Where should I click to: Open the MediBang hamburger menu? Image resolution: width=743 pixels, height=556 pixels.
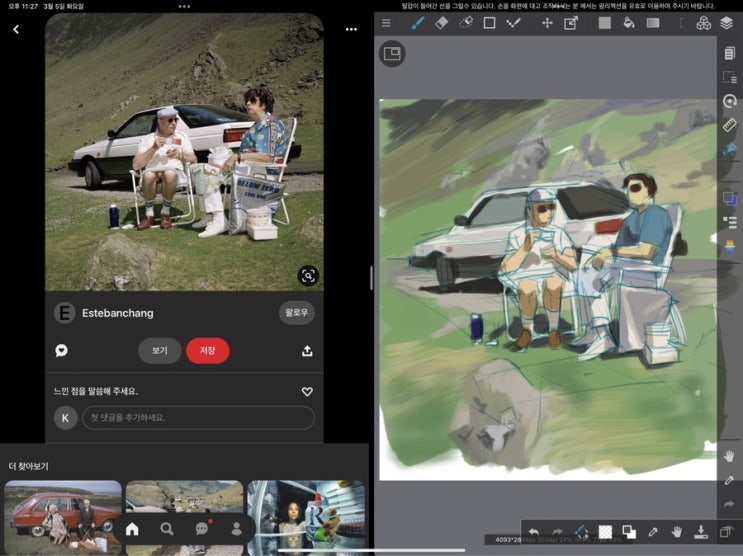386,23
